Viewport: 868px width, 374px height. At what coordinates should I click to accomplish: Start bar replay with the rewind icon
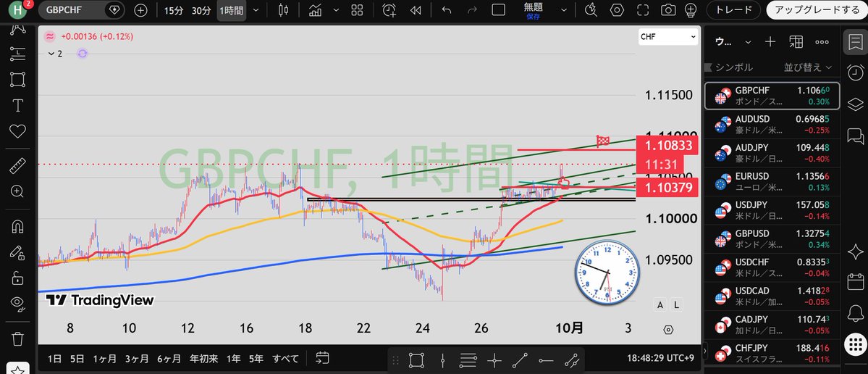415,10
